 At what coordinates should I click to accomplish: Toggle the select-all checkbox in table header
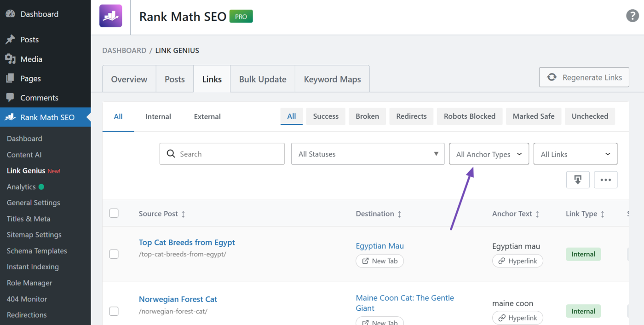114,213
